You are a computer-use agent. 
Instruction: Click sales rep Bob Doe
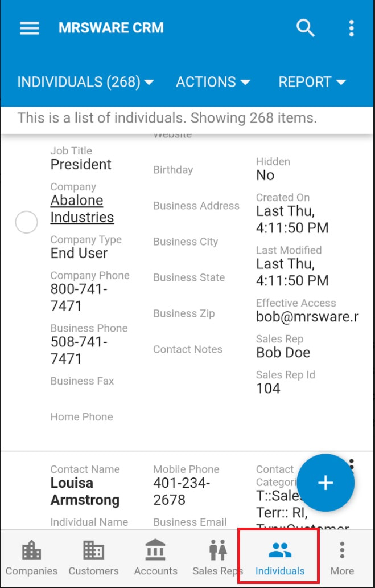coord(283,353)
